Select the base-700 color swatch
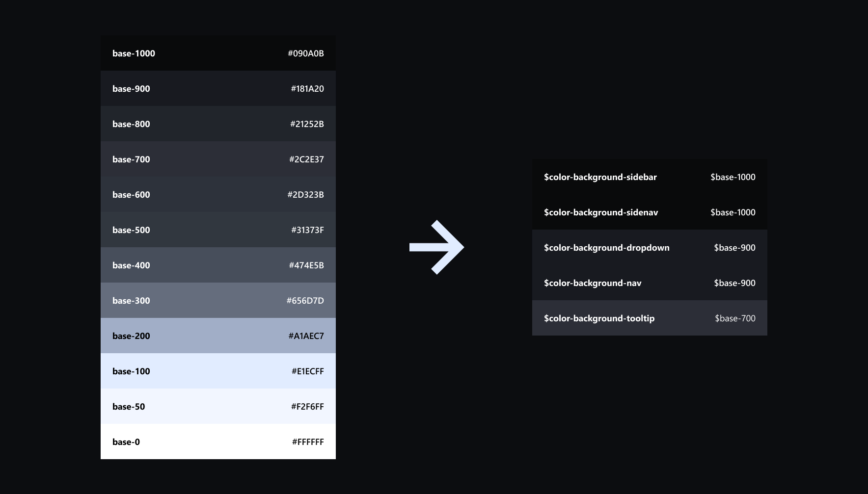 (x=217, y=159)
